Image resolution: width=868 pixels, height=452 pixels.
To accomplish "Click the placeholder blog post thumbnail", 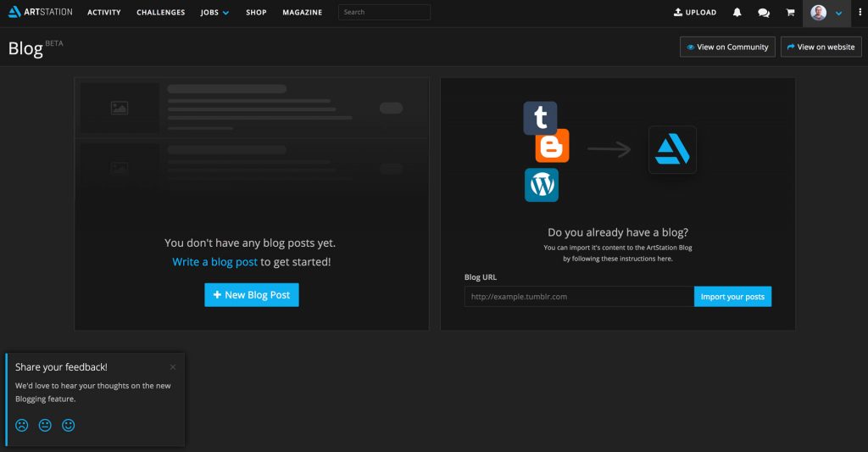I will 120,108.
